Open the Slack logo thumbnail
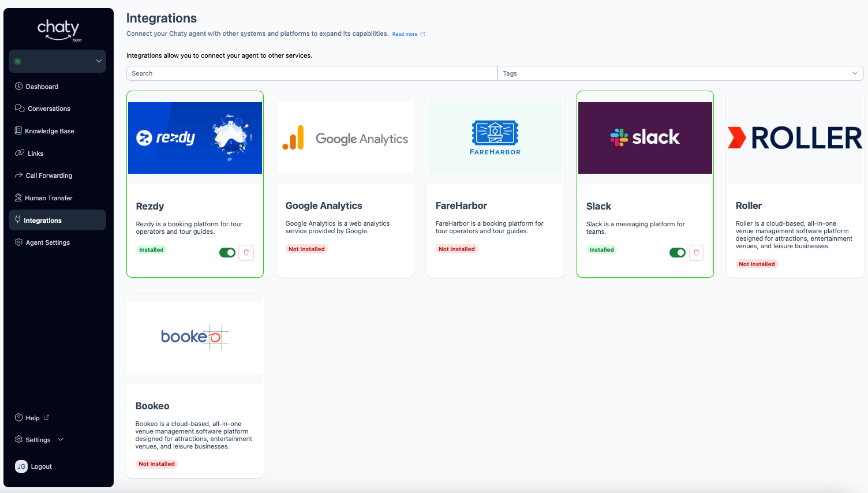 [645, 138]
